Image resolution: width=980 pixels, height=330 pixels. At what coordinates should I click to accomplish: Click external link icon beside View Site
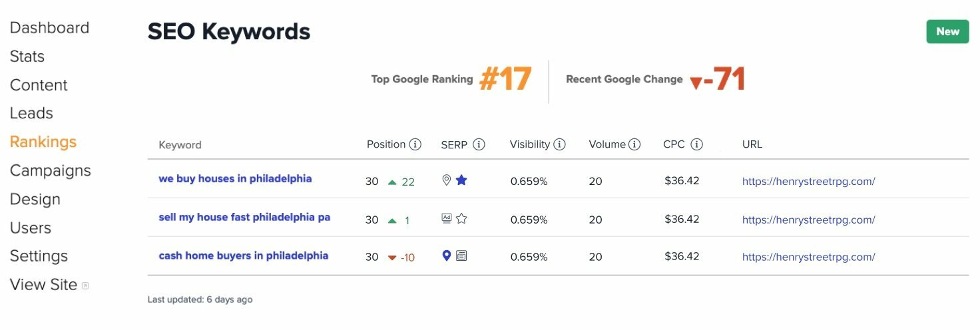point(85,286)
